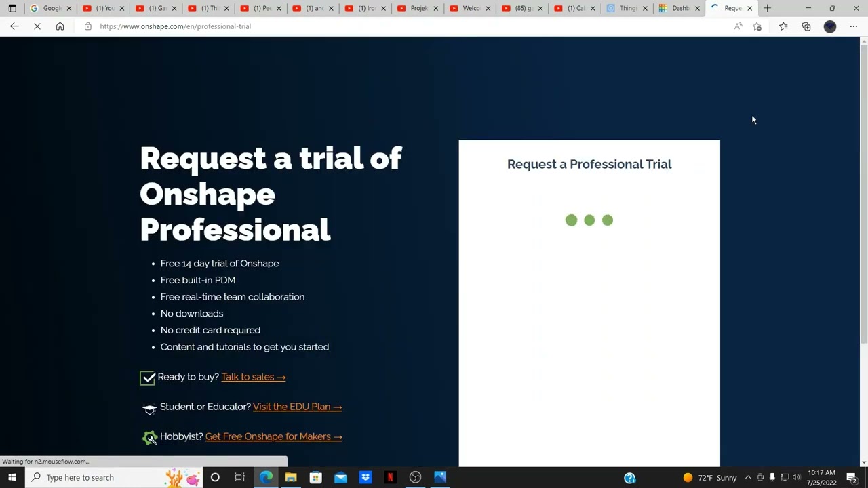The height and width of the screenshot is (488, 868).
Task: Open the browser profile avatar
Action: [830, 26]
